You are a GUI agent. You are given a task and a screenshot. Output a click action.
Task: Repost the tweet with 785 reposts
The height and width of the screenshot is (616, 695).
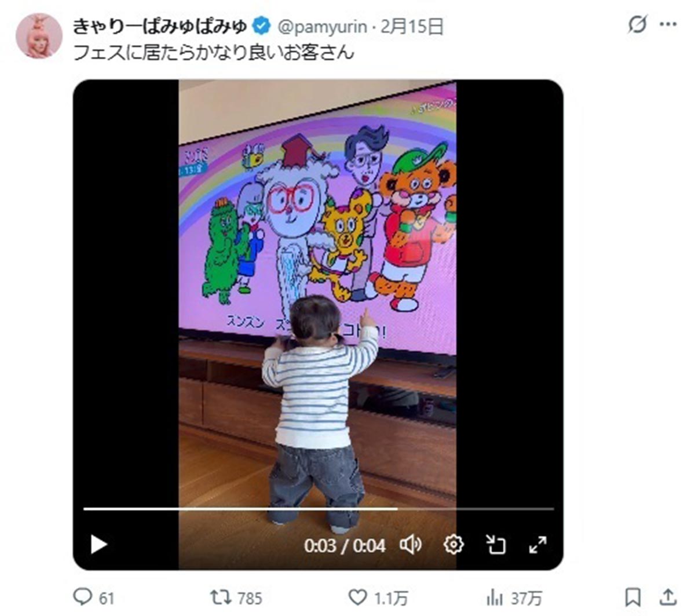coord(220,597)
